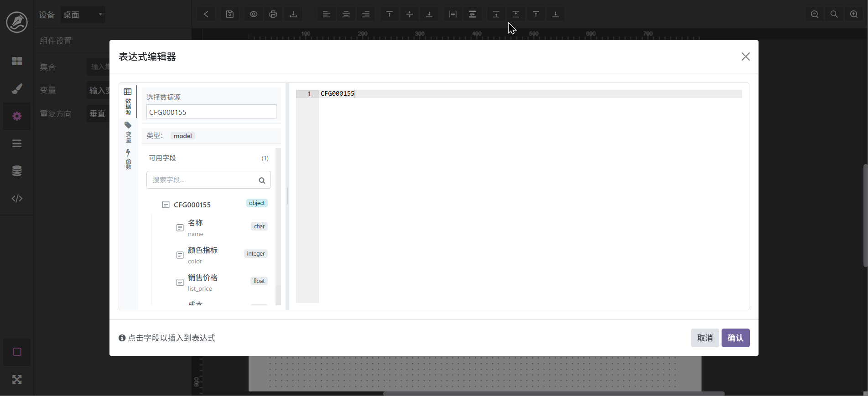Screen dimensions: 868x396
Task: Insert the 销售价格 list_price field
Action: point(203,282)
